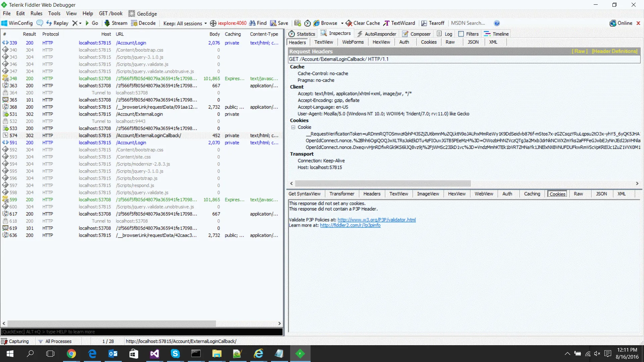Click the Replay toolbar button
This screenshot has height=362, width=644.
point(57,23)
